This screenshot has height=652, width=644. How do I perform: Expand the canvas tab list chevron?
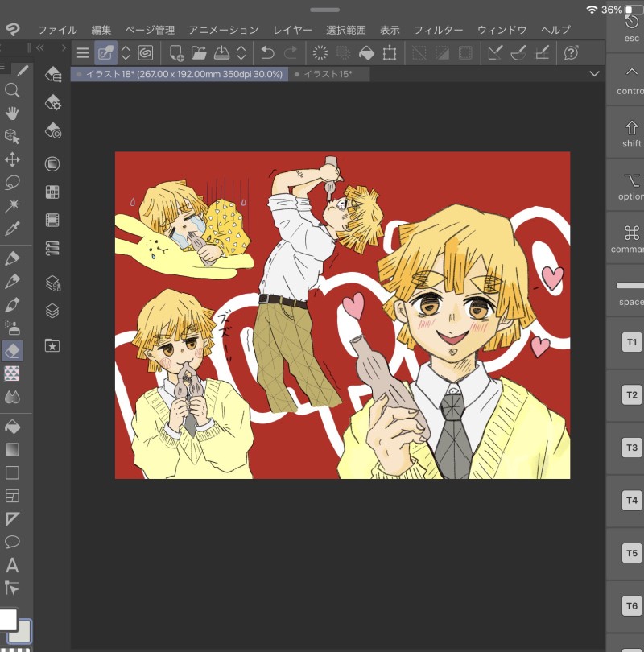595,74
